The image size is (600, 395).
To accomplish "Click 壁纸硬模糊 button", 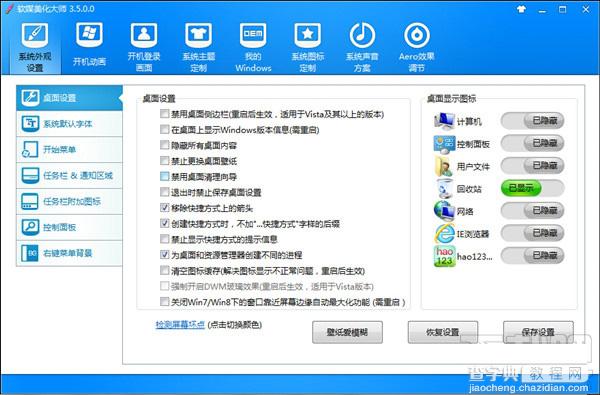I will [x=347, y=332].
